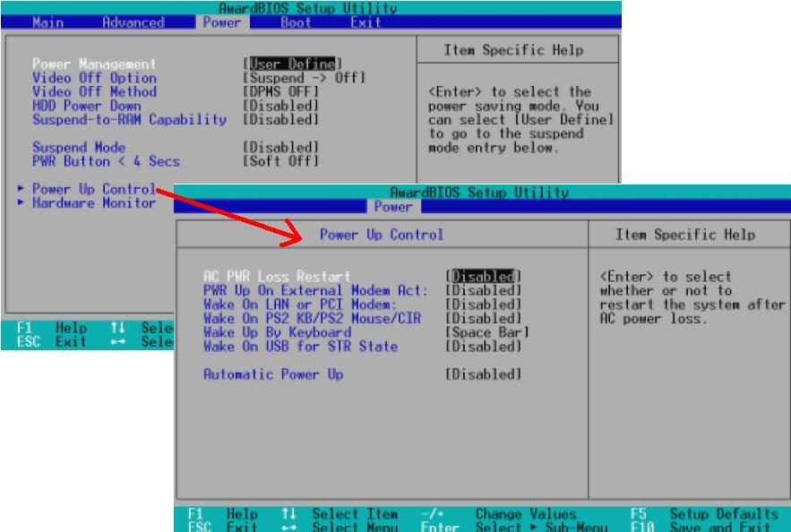The image size is (791, 532).
Task: Toggle the Wake On USB Disabled value
Action: pyautogui.click(x=483, y=347)
